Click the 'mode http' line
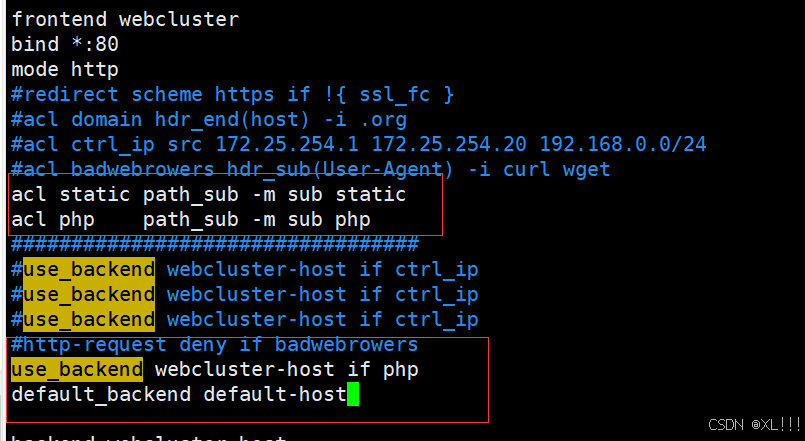The width and height of the screenshot is (805, 441). [x=65, y=69]
